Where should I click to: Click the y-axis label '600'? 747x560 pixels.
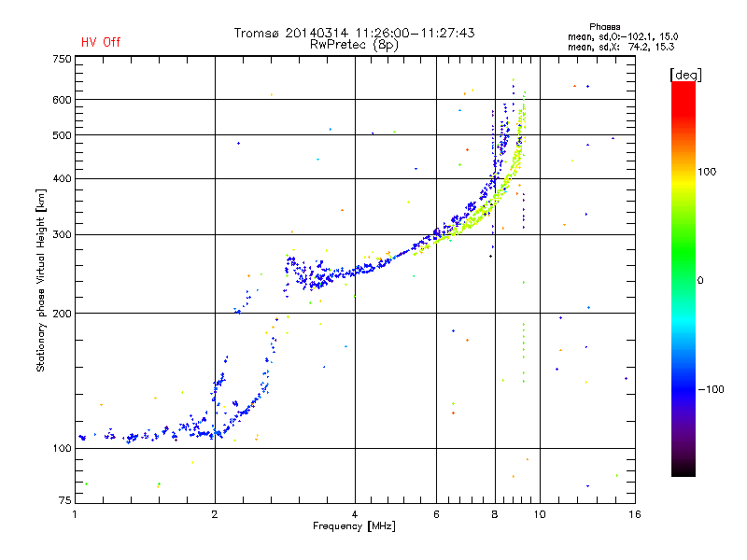pyautogui.click(x=62, y=100)
